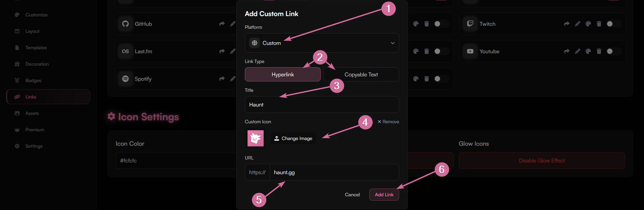The image size is (644, 210).
Task: Toggle switch in unnamed card beside Spotify
Action: pos(441,79)
